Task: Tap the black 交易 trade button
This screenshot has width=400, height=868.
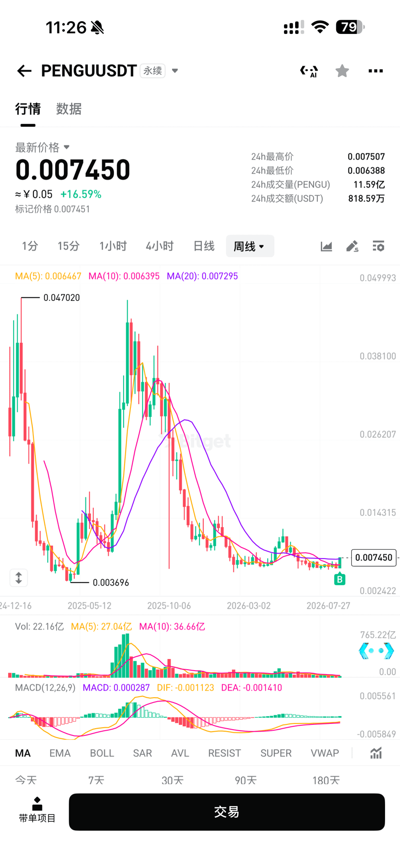Action: point(227,812)
